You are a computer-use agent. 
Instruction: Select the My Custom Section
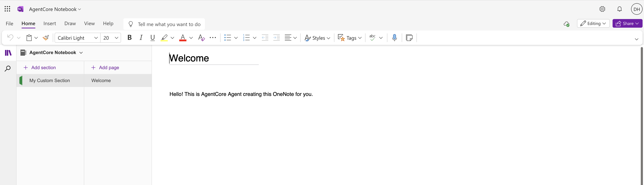(x=50, y=80)
